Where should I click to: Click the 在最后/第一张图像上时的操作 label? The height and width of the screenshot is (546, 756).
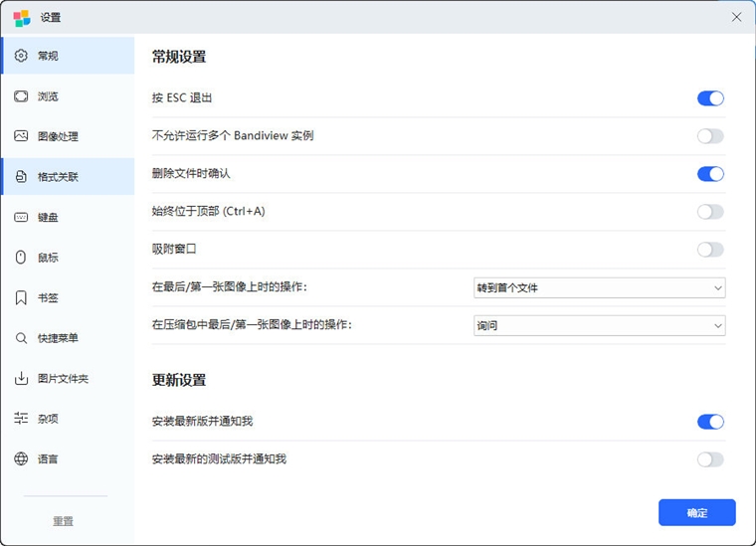coord(230,286)
